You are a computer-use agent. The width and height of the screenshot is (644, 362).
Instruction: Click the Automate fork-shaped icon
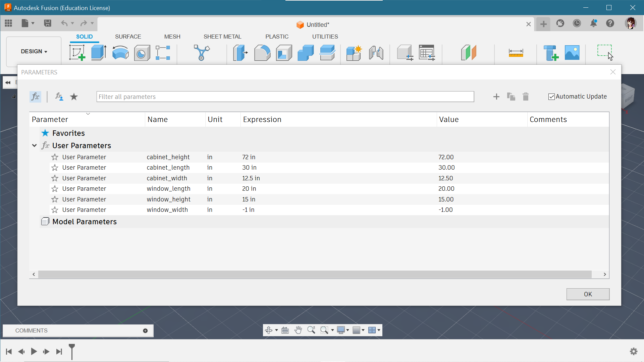pos(202,53)
